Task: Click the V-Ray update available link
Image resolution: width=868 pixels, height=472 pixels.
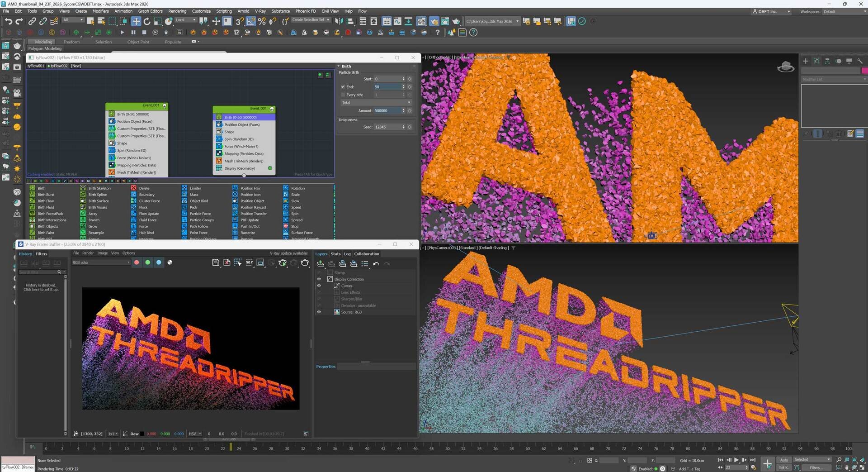Action: [288, 253]
